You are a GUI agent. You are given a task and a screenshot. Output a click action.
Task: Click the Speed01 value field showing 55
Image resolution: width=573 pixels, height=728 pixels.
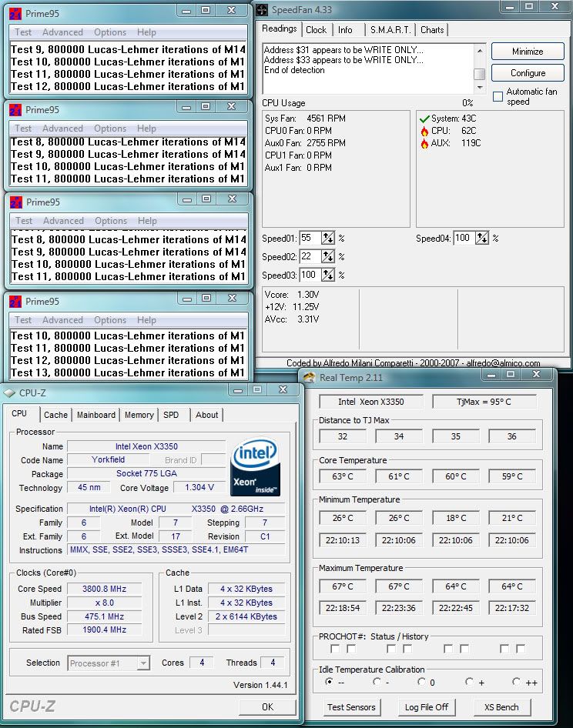310,239
